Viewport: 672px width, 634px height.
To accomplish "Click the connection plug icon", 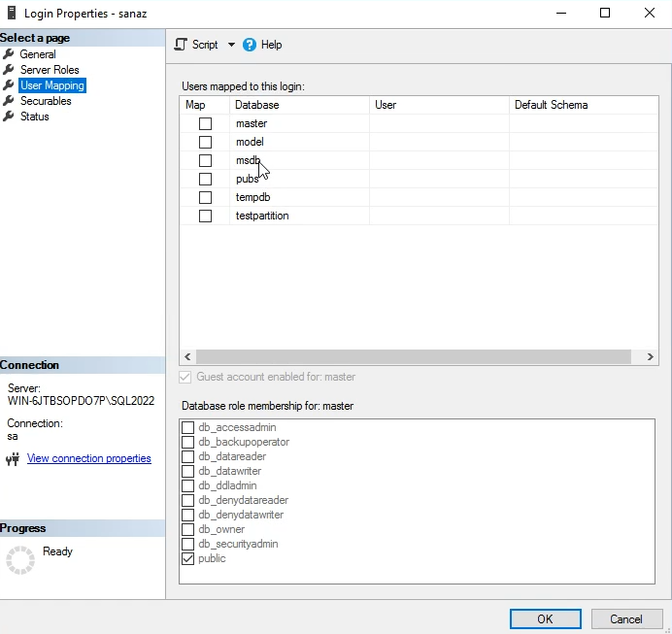I will point(13,459).
